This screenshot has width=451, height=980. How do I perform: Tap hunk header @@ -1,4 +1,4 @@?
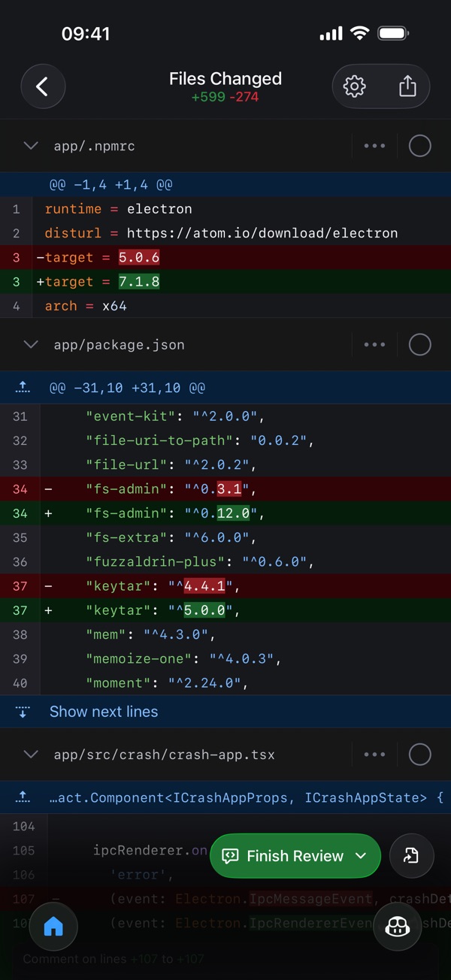coord(113,185)
